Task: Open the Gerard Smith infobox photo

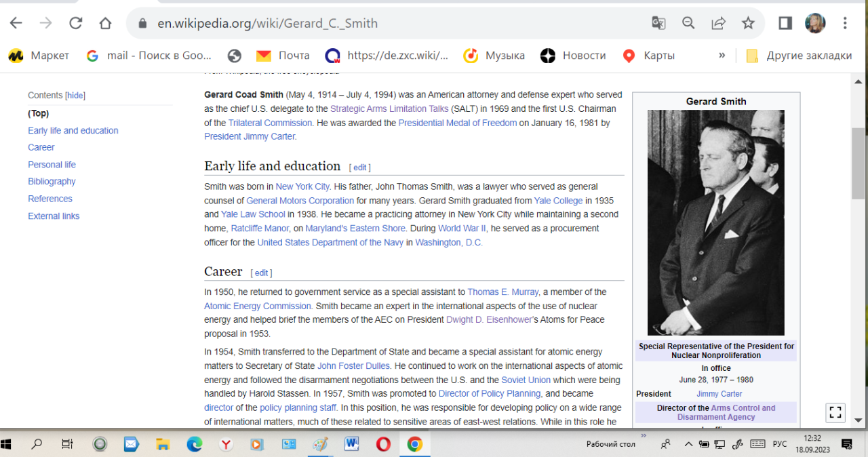Action: (x=716, y=222)
